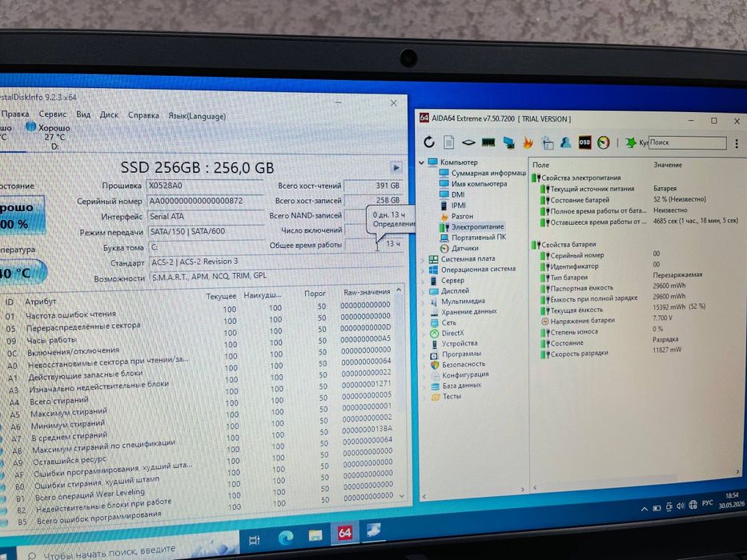This screenshot has width=747, height=560.
Task: Open Task View on the taskbar
Action: (x=255, y=539)
